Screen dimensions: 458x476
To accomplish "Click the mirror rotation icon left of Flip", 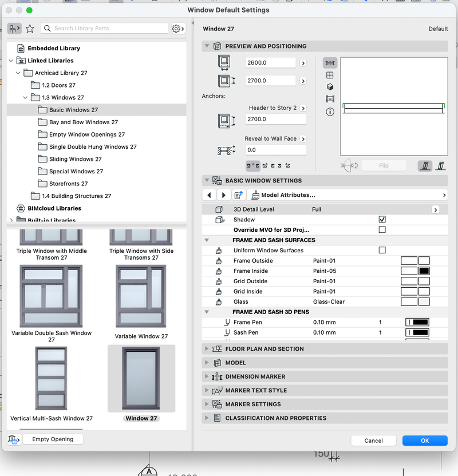I will click(x=350, y=165).
